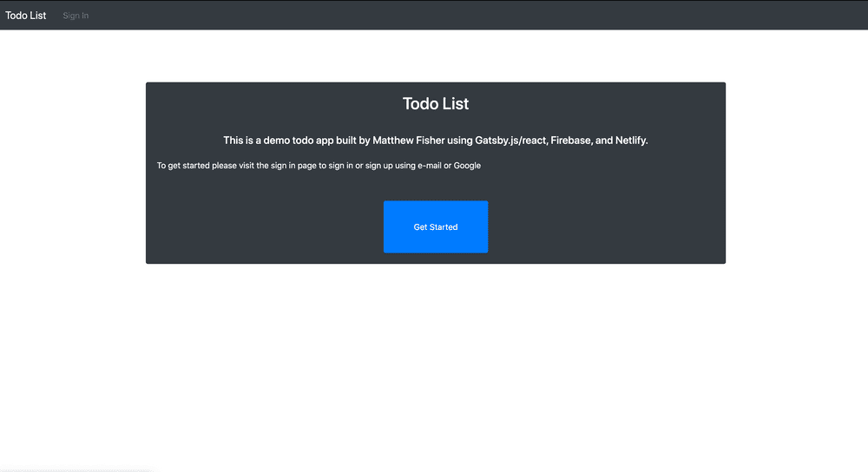The image size is (868, 472).
Task: Click the phrase 'sign up using' in instructions
Action: (x=390, y=166)
